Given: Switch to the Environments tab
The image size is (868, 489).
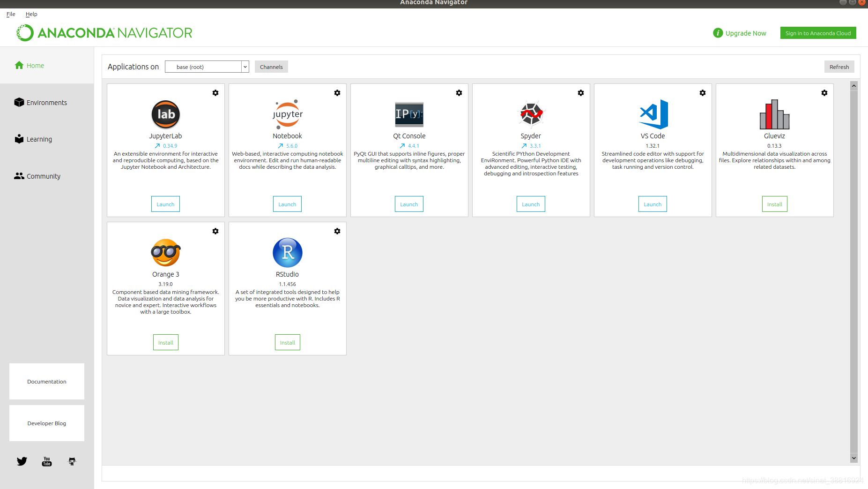Looking at the screenshot, I should point(47,102).
